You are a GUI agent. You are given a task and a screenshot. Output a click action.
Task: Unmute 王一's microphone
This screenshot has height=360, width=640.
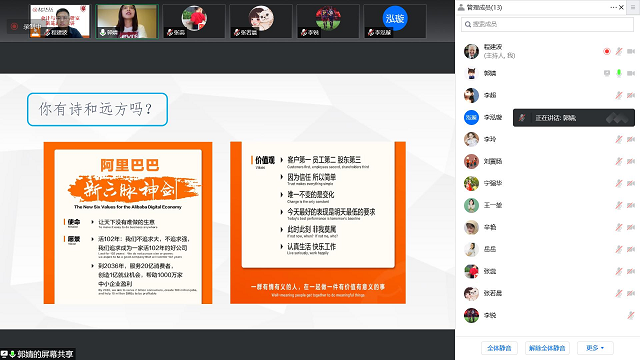(619, 205)
